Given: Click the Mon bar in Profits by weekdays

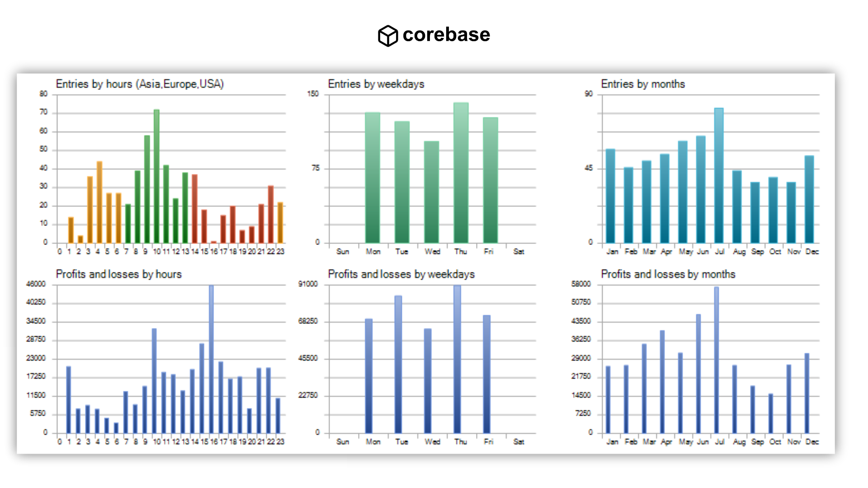Looking at the screenshot, I should tap(369, 376).
